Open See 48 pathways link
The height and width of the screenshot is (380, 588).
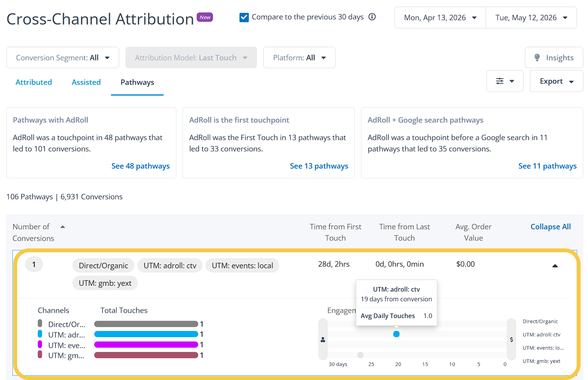(x=141, y=166)
